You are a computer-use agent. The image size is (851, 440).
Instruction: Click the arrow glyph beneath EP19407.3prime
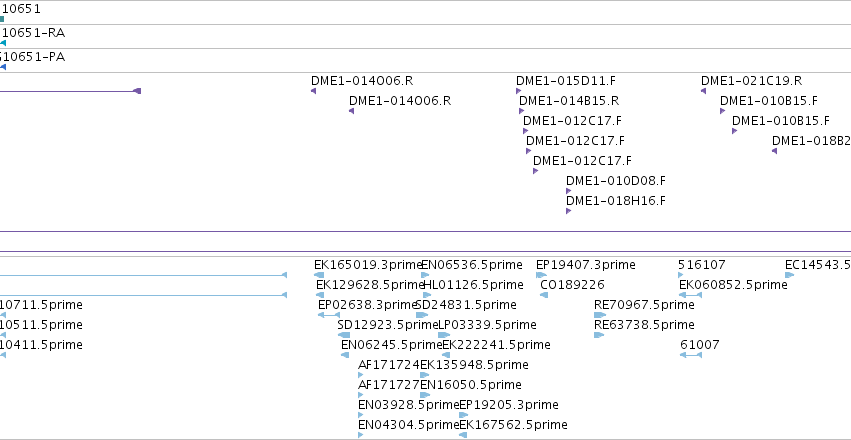(541, 275)
